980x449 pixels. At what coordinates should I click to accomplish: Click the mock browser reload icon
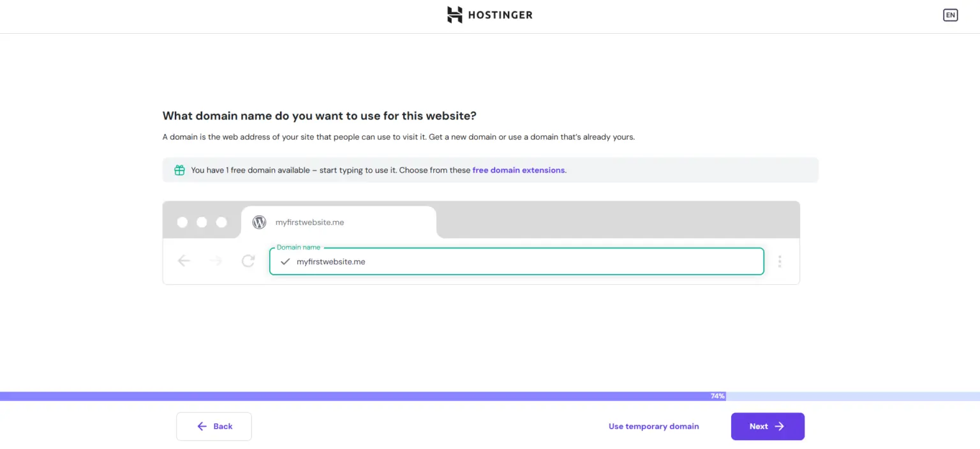click(248, 261)
